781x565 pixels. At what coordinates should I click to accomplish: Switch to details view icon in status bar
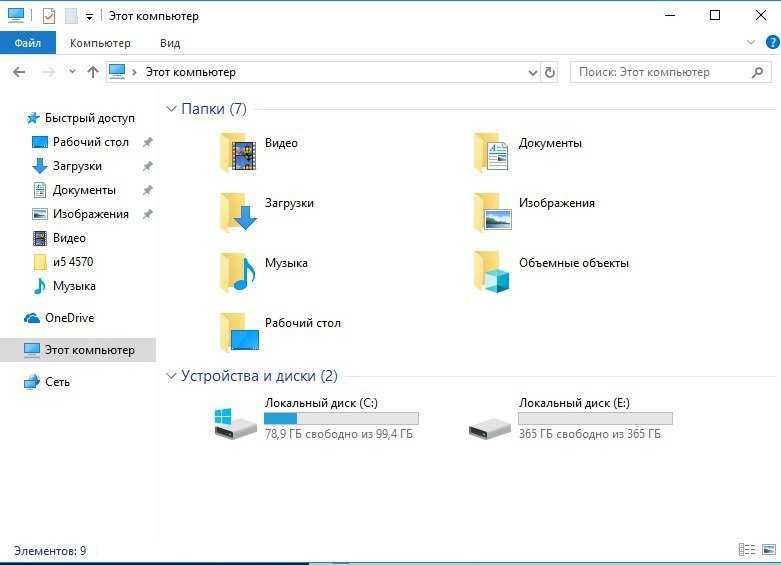pyautogui.click(x=747, y=550)
